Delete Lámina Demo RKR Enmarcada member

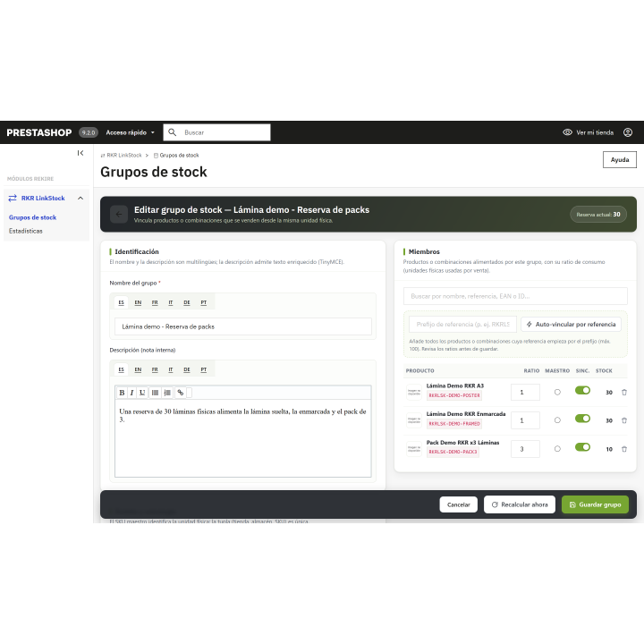624,420
